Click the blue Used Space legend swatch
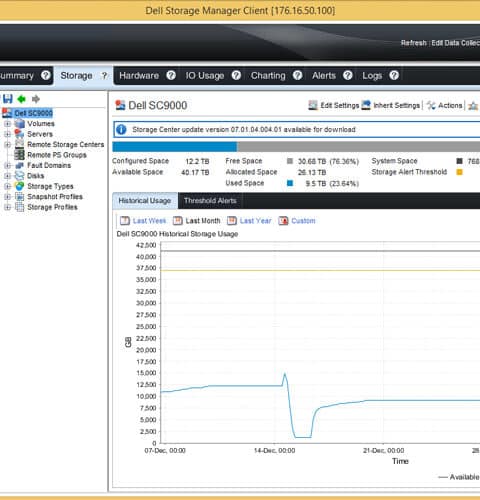Image resolution: width=480 pixels, height=500 pixels. click(290, 183)
